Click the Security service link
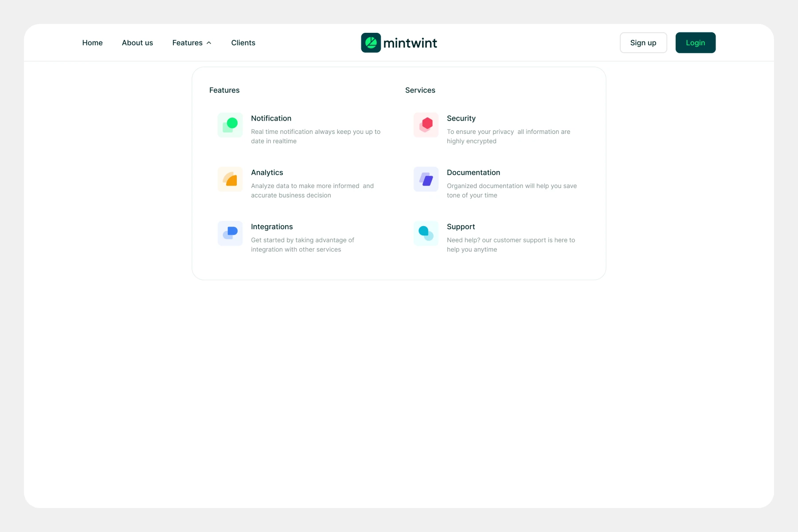This screenshot has height=532, width=798. (x=461, y=118)
